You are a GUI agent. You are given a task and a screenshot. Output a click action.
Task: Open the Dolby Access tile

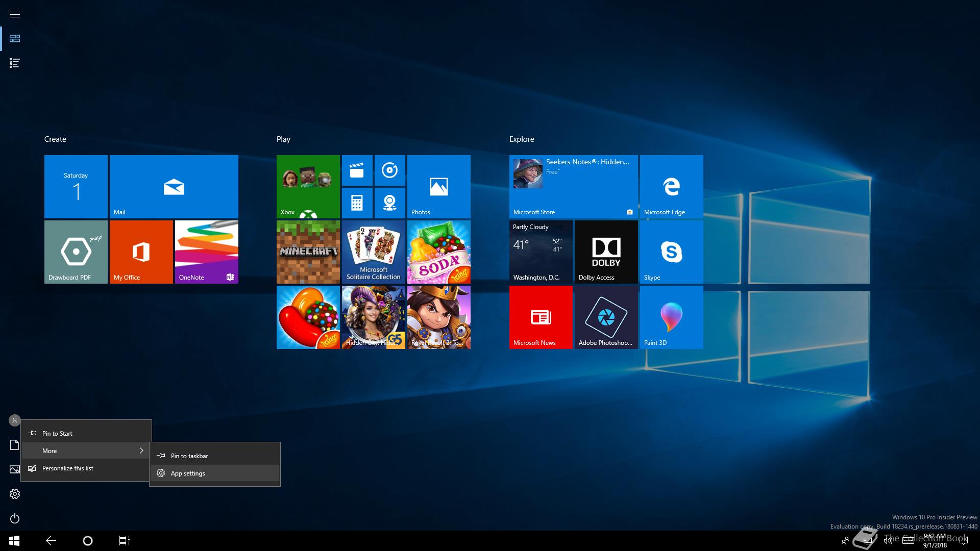pyautogui.click(x=606, y=252)
